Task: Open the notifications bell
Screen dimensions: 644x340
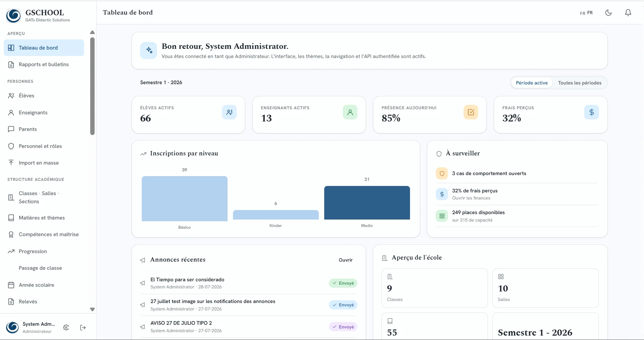Action: point(628,13)
